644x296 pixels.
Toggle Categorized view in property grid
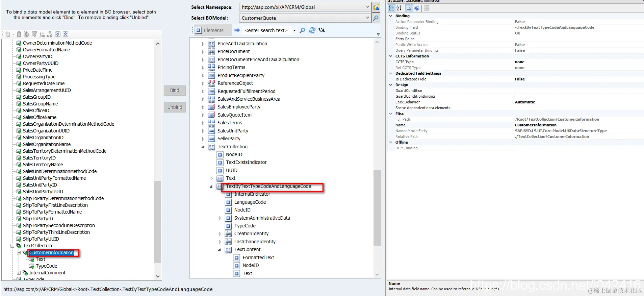(x=391, y=8)
